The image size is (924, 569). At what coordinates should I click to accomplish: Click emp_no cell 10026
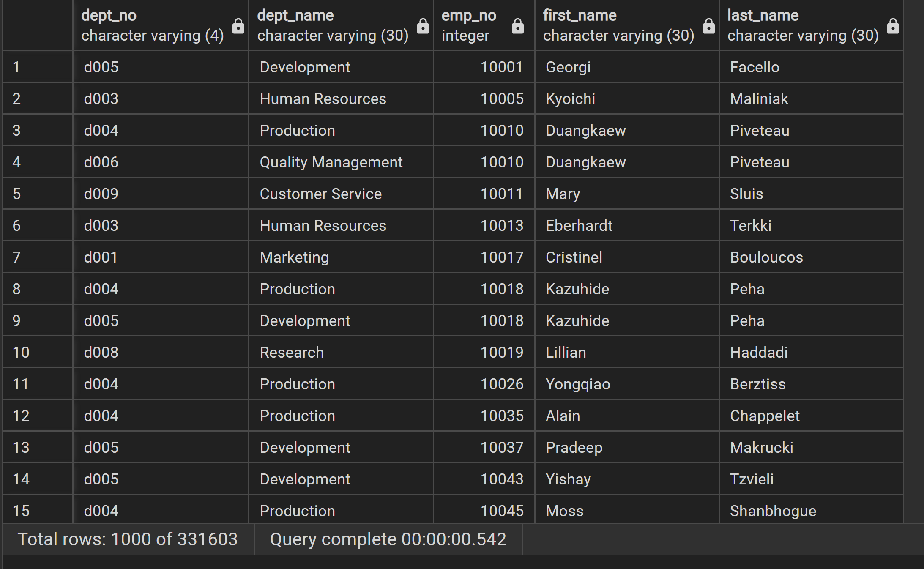(x=484, y=384)
